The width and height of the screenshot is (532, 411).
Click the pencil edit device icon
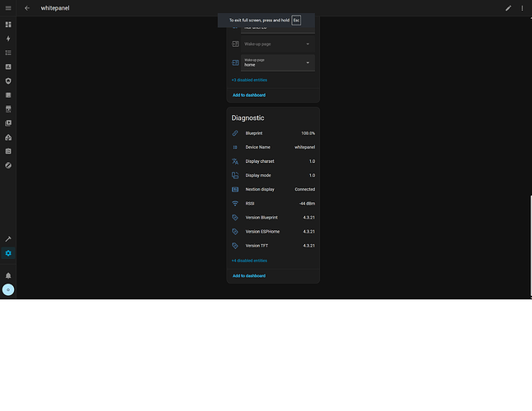point(508,8)
